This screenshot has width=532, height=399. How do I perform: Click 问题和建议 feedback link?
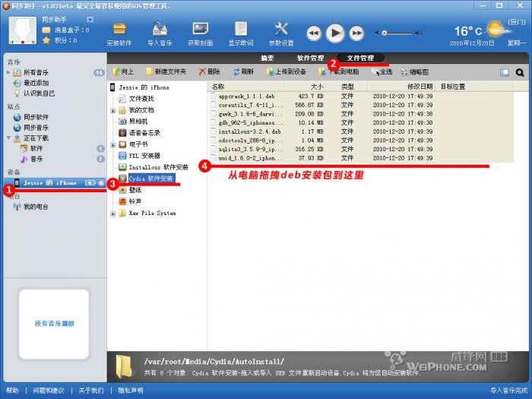49,391
